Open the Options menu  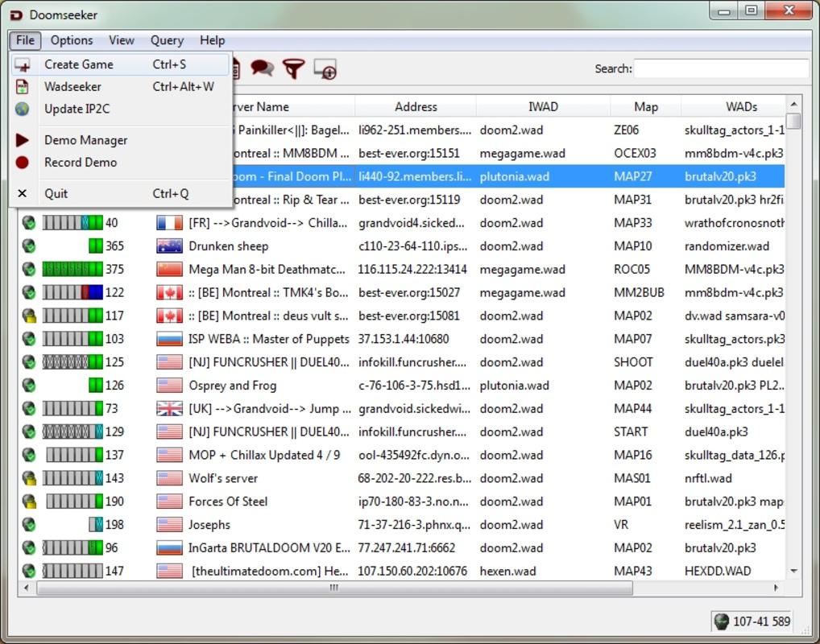click(72, 40)
